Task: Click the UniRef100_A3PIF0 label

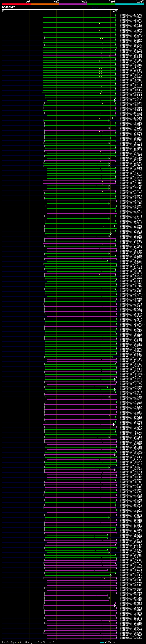Action: pos(131,337)
